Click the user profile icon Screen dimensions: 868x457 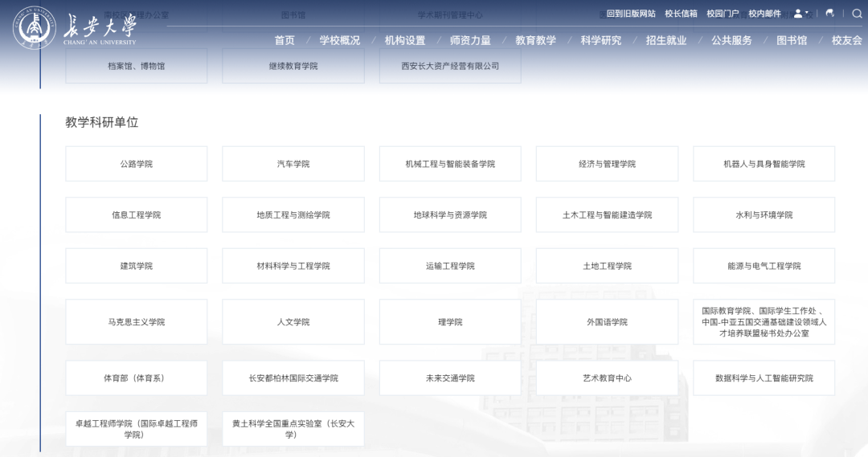click(x=798, y=14)
